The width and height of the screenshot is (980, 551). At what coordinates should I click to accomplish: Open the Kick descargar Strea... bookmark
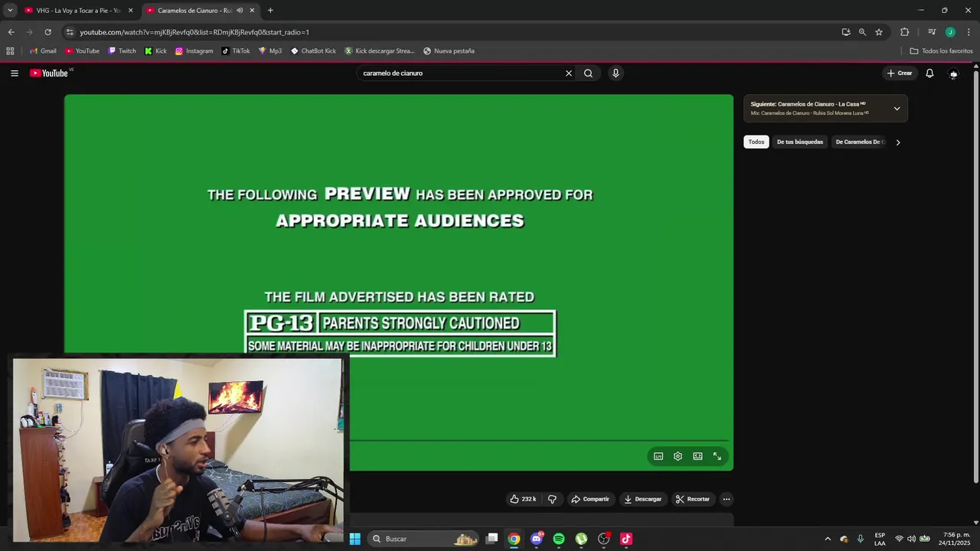point(379,51)
